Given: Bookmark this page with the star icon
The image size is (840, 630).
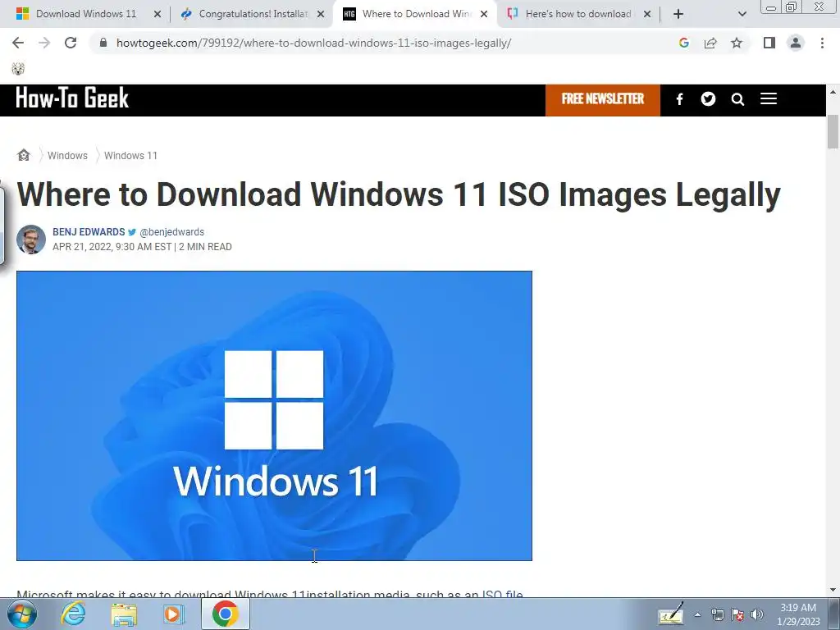Looking at the screenshot, I should (737, 43).
